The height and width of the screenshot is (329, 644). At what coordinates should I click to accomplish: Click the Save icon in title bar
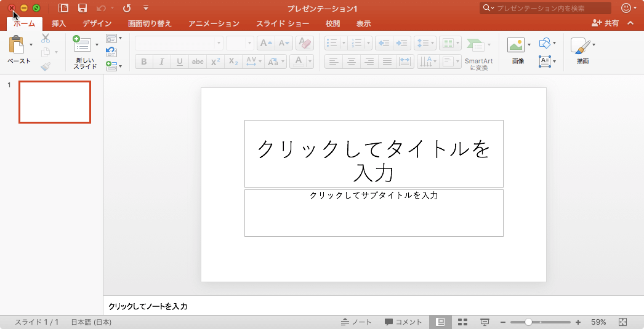click(x=82, y=8)
